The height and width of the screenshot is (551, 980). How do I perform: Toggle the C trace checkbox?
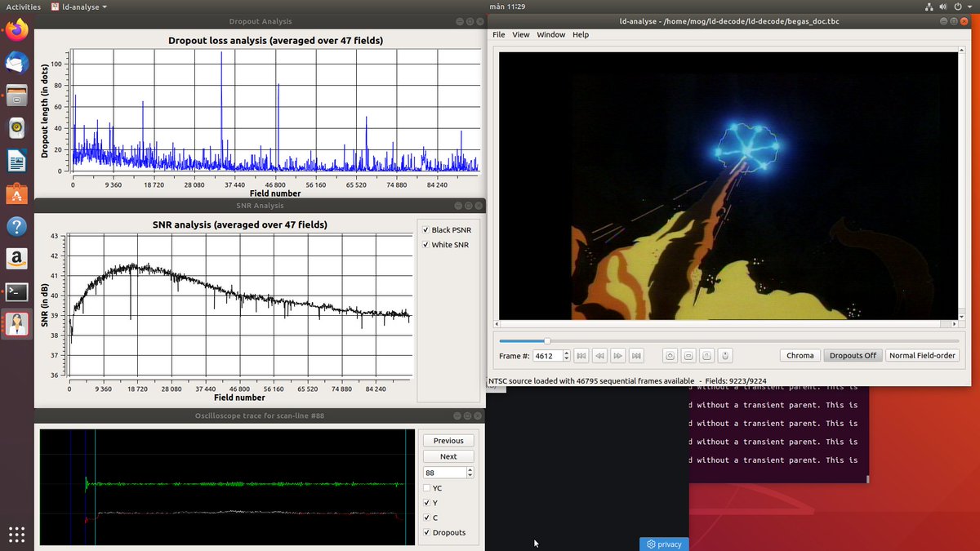425,518
